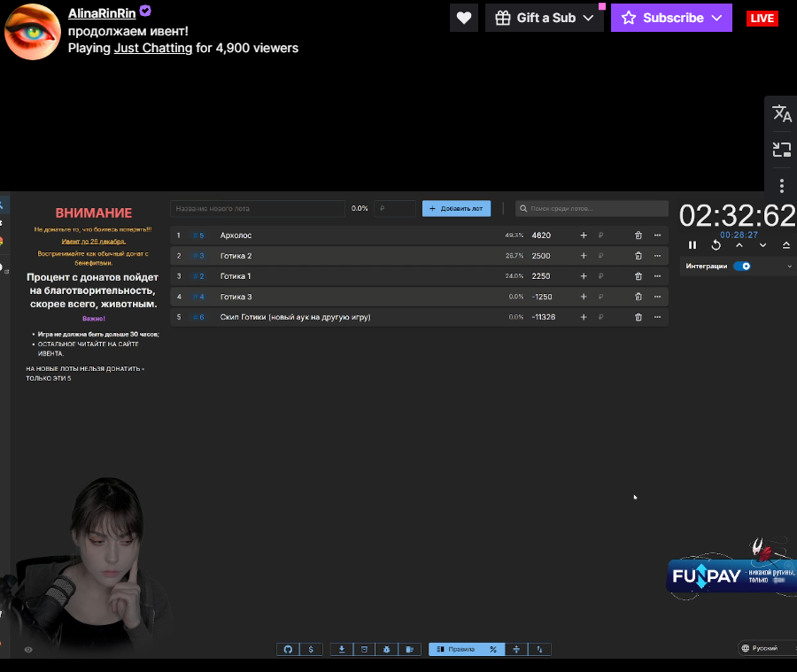Viewport: 797px width, 672px height.
Task: Click the download icon in bottom toolbar
Action: point(342,649)
